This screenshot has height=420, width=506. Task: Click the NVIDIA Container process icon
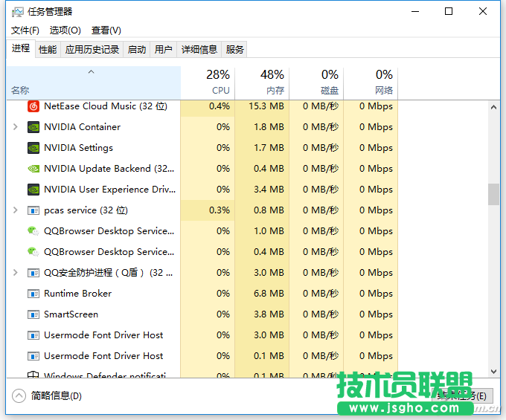pyautogui.click(x=33, y=127)
